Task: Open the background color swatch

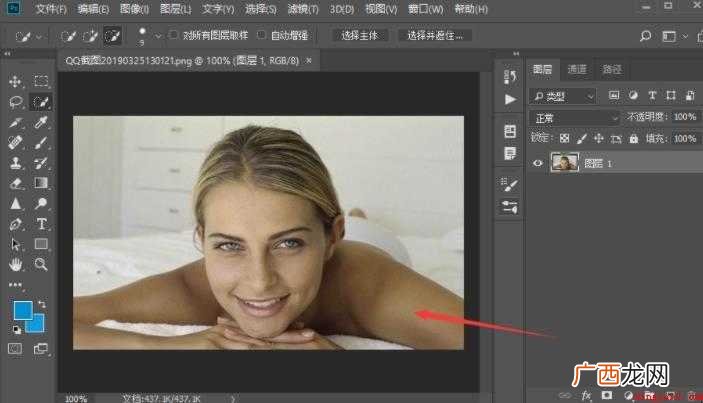Action: tap(38, 325)
